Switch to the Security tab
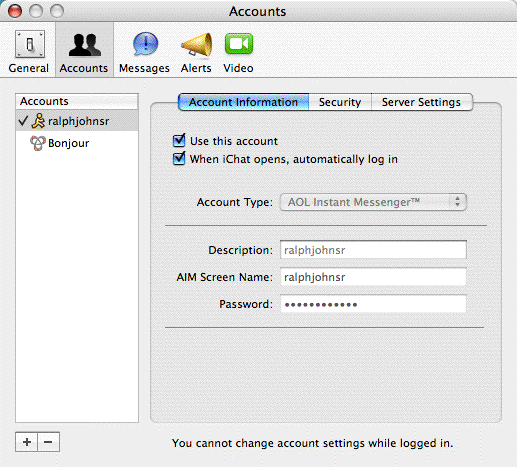Screen dimensions: 517x467 340,102
